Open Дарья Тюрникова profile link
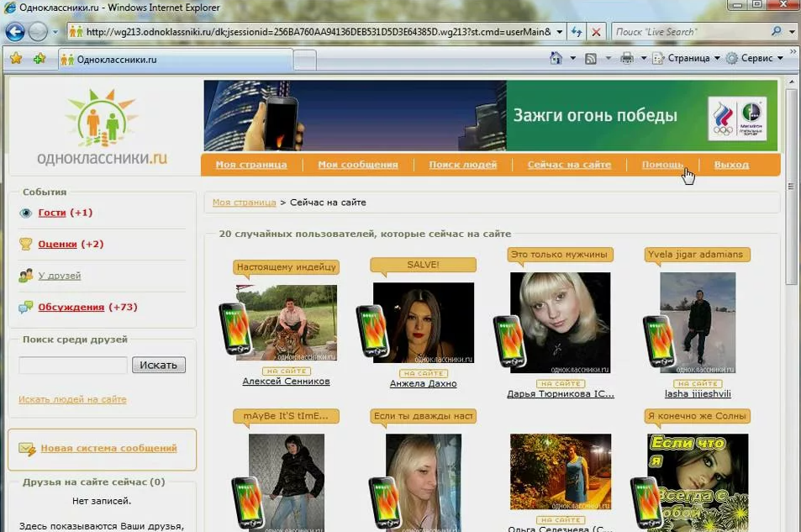Viewport: 801px width, 532px height. (561, 394)
